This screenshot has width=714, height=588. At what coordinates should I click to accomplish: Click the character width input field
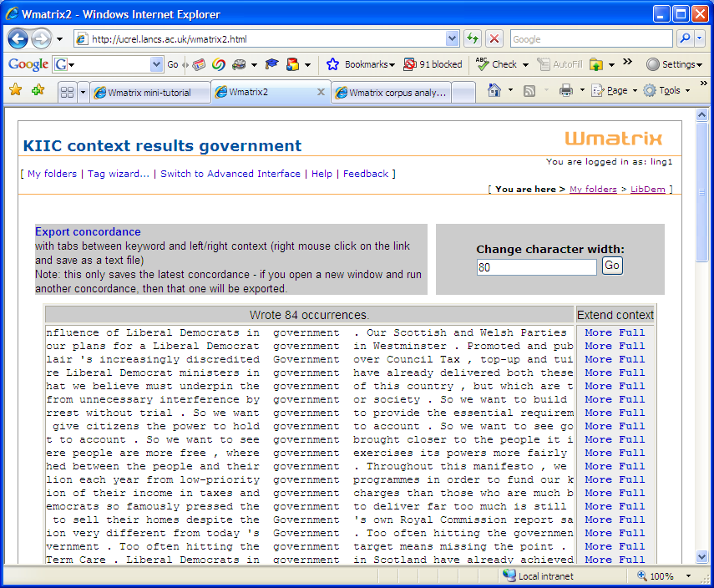click(536, 266)
